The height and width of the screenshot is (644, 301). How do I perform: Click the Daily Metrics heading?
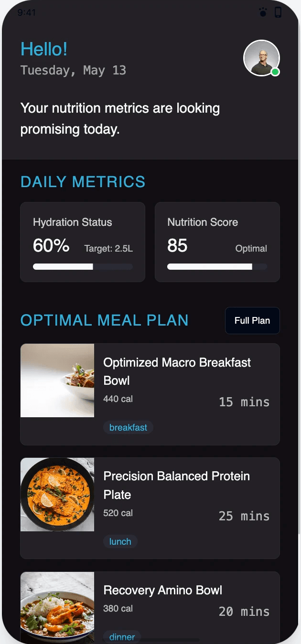tap(83, 182)
